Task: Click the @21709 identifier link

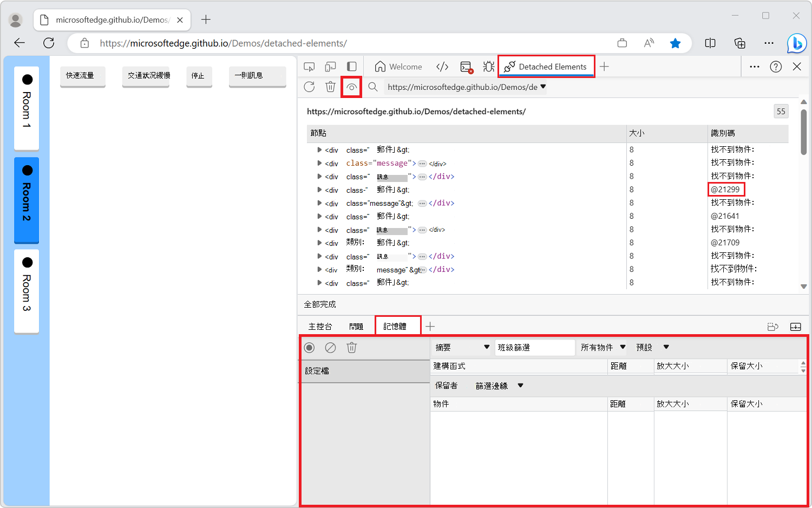Action: (725, 243)
